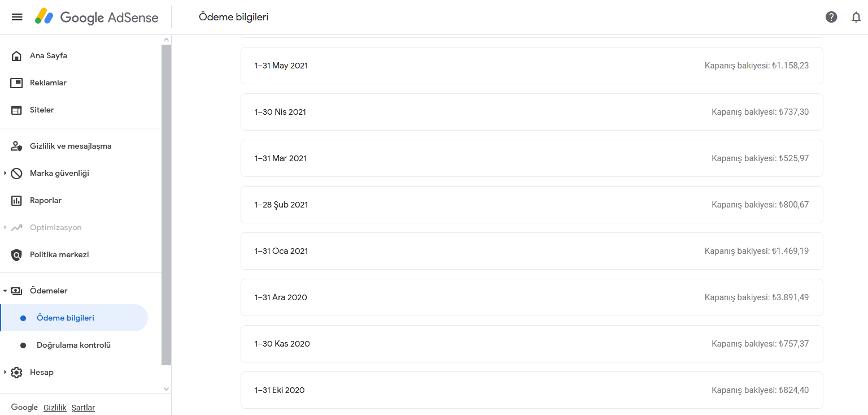Click the sidebar scrollbar down arrow
868x415 pixels.
pos(166,389)
